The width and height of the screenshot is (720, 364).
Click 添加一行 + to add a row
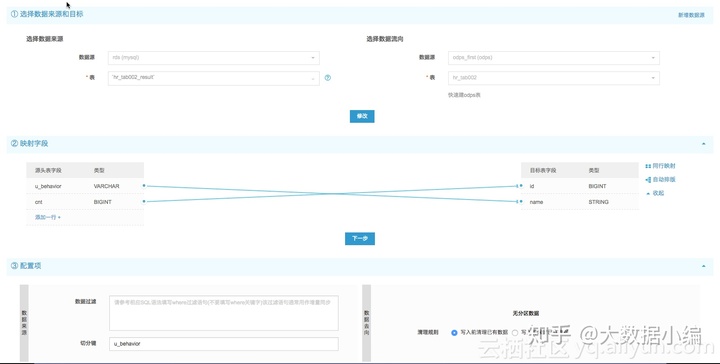point(48,217)
